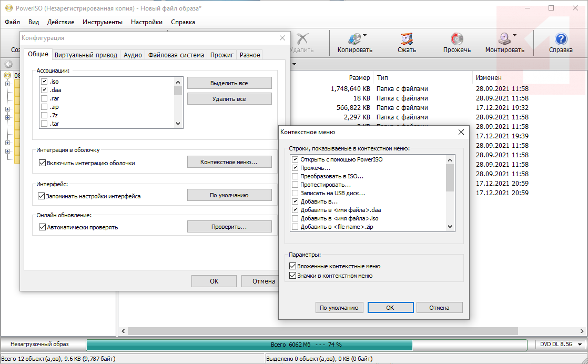Open the Файл menu
The height and width of the screenshot is (364, 588).
[x=13, y=22]
